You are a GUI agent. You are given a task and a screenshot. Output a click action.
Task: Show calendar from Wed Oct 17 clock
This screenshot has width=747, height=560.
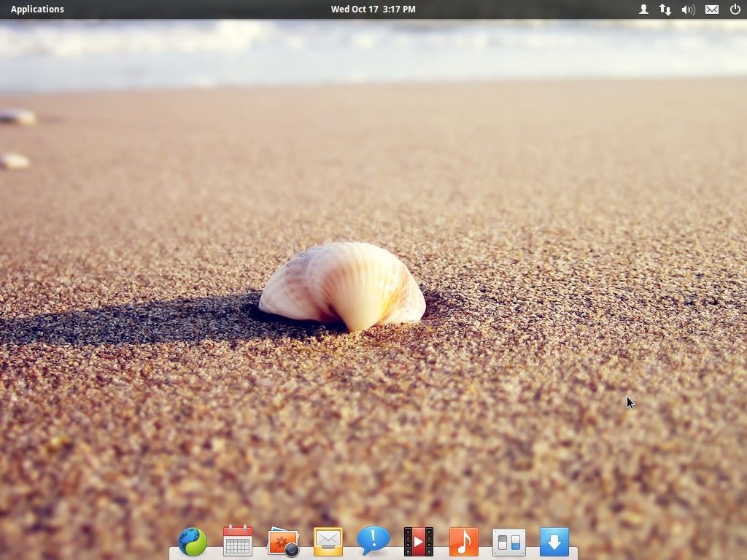(x=373, y=9)
